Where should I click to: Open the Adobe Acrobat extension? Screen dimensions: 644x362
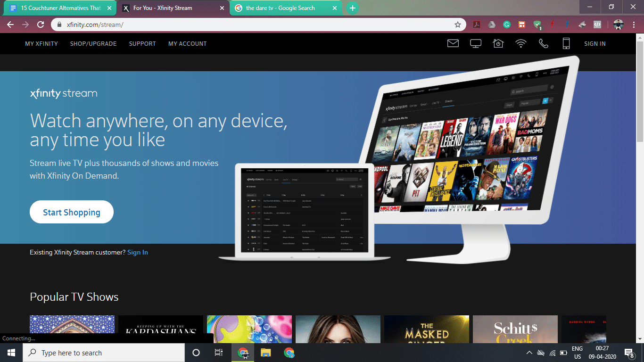click(x=477, y=25)
